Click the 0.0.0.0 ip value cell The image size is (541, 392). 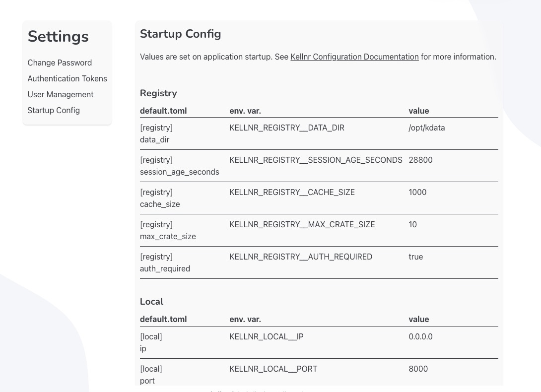pos(420,336)
